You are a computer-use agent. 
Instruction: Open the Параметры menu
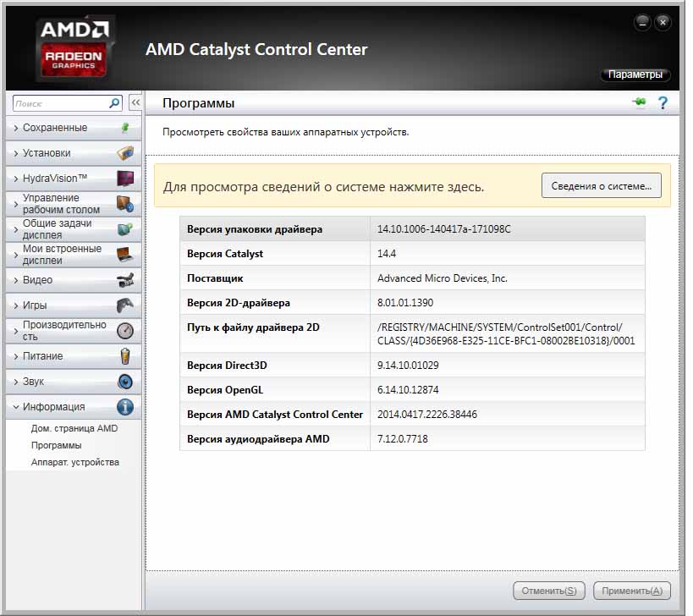(x=635, y=74)
